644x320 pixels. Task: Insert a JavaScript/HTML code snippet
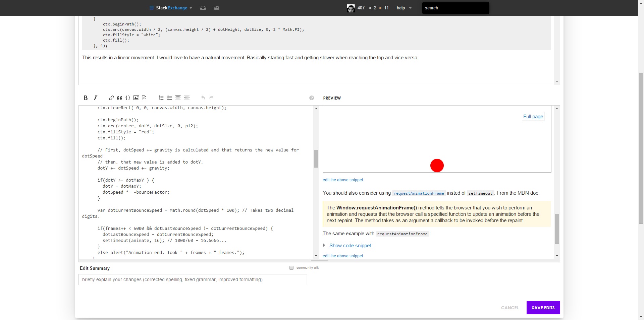click(x=144, y=98)
